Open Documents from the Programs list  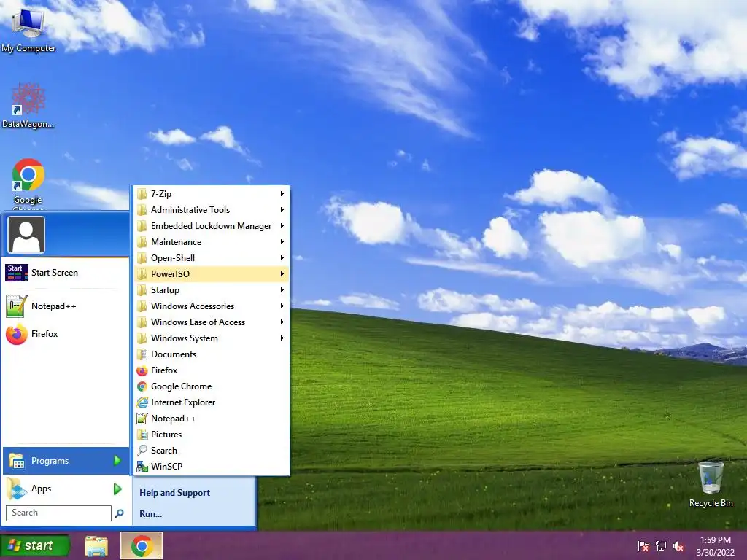click(211, 354)
